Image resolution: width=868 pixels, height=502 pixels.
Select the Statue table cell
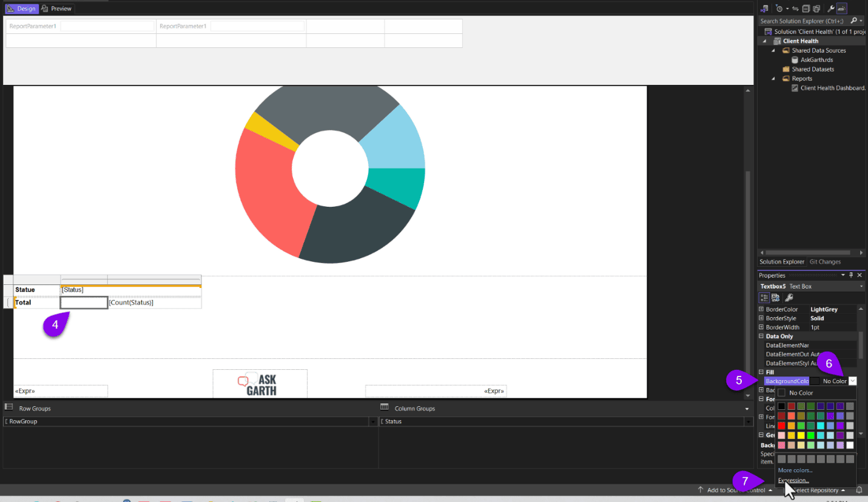[37, 290]
